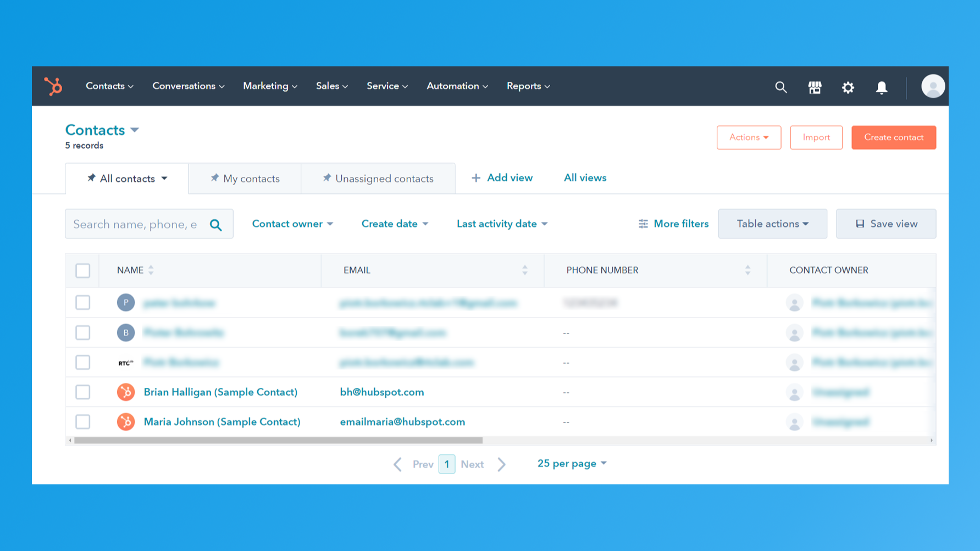
Task: Open the app Marketplace icon
Action: [815, 87]
